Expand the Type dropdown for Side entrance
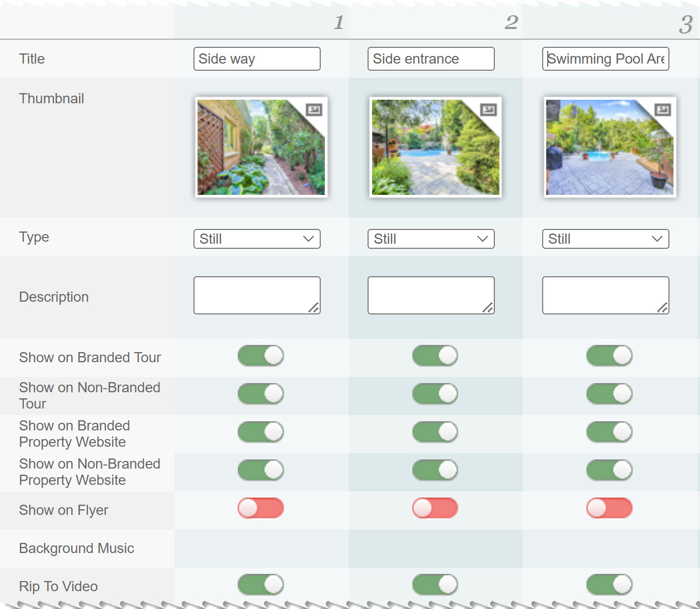Screen dimensions: 700x609 pyautogui.click(x=431, y=239)
